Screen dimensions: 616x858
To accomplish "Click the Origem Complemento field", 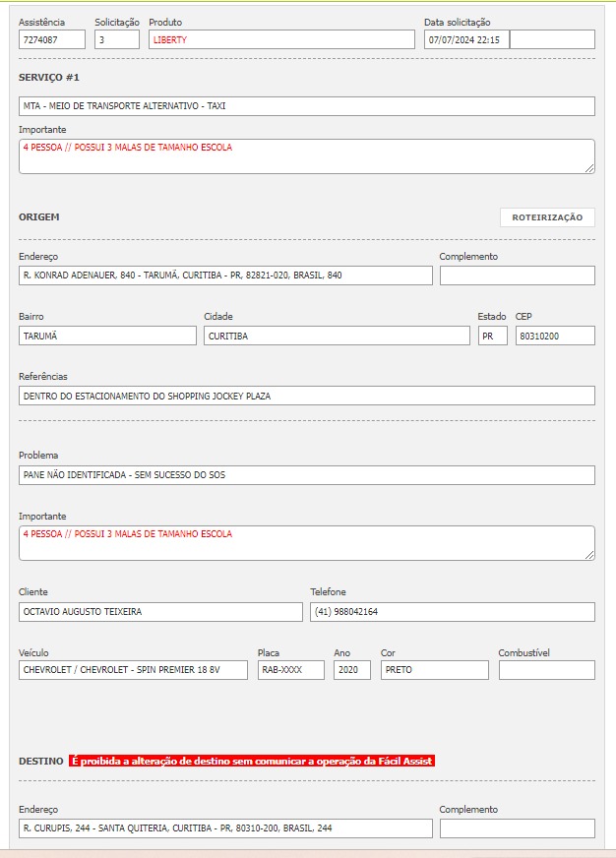I will tap(517, 276).
